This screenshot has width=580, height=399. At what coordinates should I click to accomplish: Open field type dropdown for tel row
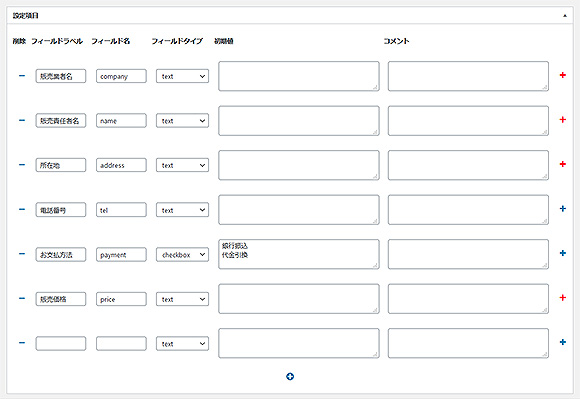click(x=182, y=210)
